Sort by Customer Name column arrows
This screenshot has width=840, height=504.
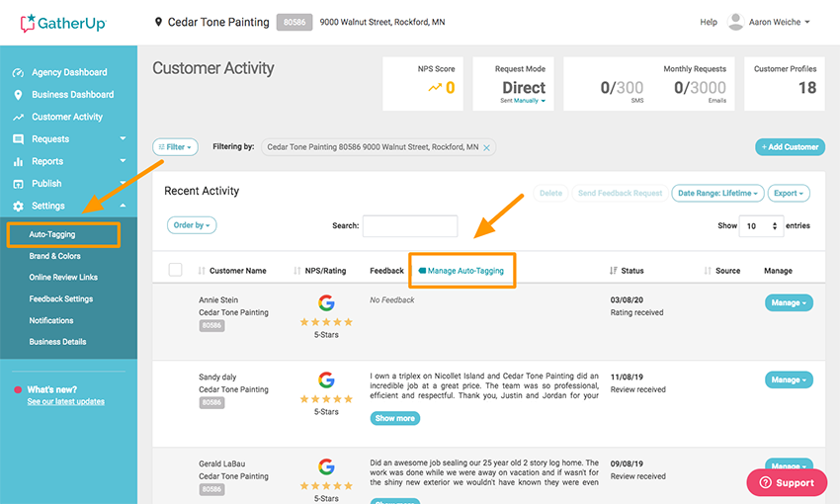coord(202,271)
